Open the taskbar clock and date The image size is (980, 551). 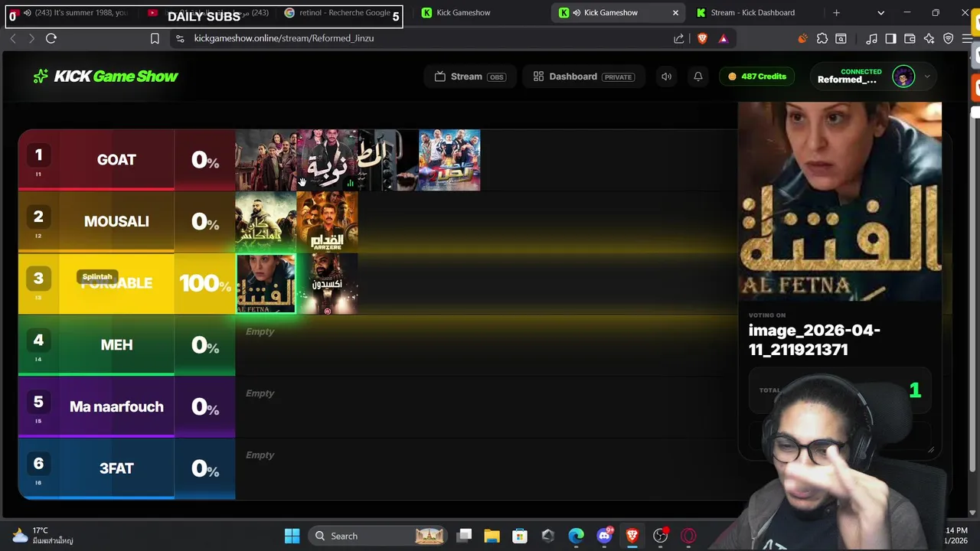955,536
